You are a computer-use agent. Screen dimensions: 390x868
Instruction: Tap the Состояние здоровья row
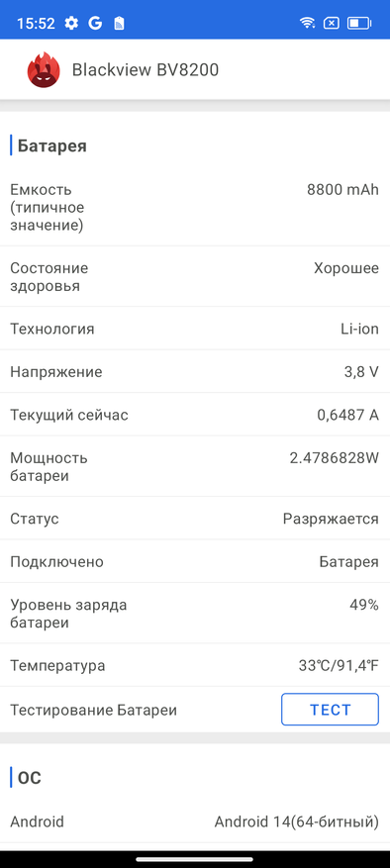(195, 277)
